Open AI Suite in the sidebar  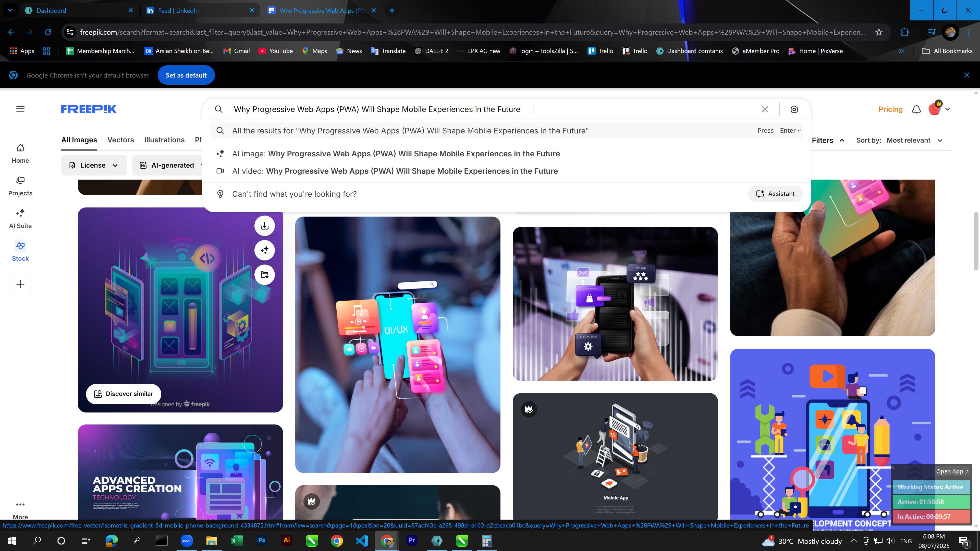[x=20, y=219]
